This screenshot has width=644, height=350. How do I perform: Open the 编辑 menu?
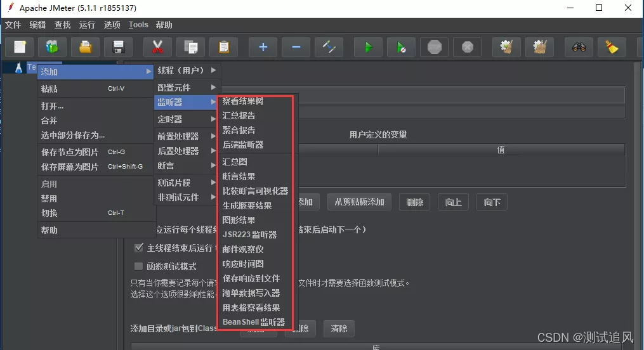point(38,25)
